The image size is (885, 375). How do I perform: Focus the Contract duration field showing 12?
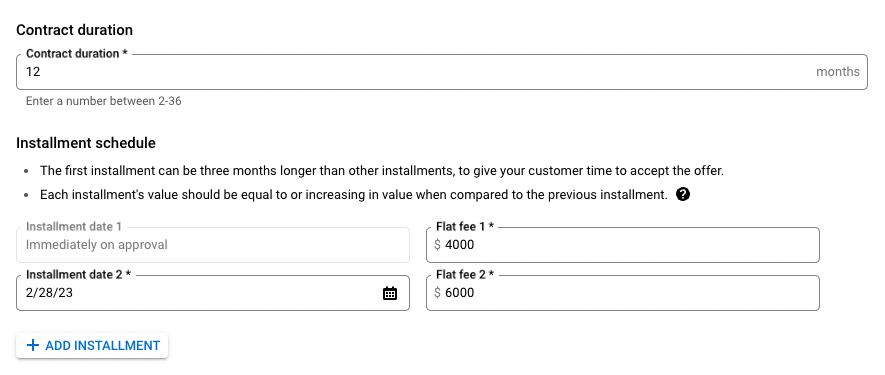(441, 72)
